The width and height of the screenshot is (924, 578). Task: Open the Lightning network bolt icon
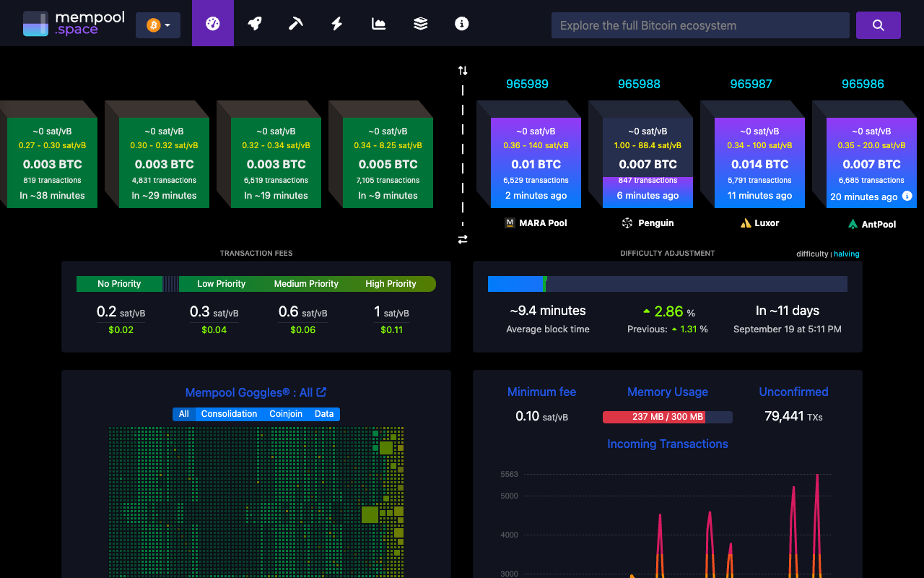tap(337, 23)
